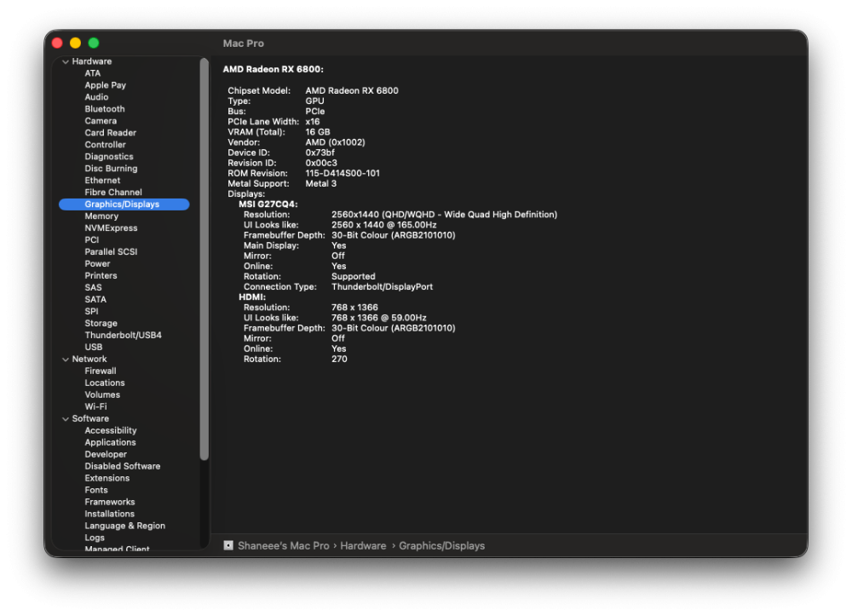Image resolution: width=852 pixels, height=616 pixels.
Task: Open Accessibility under Software
Action: pos(110,432)
